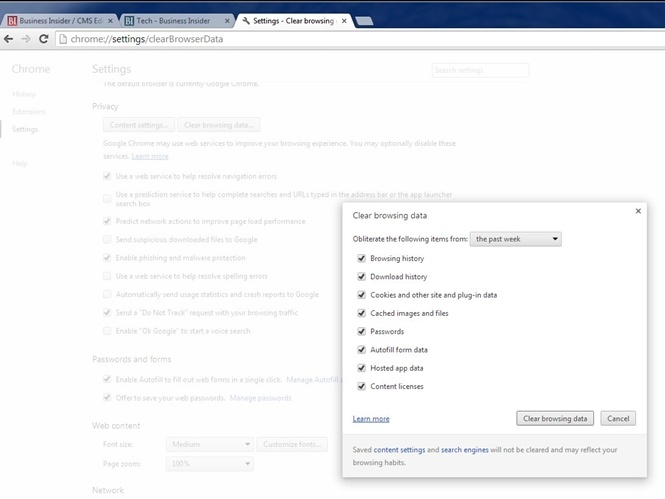Screen dimensions: 665x499
Task: Click the browser back arrow
Action: point(9,39)
